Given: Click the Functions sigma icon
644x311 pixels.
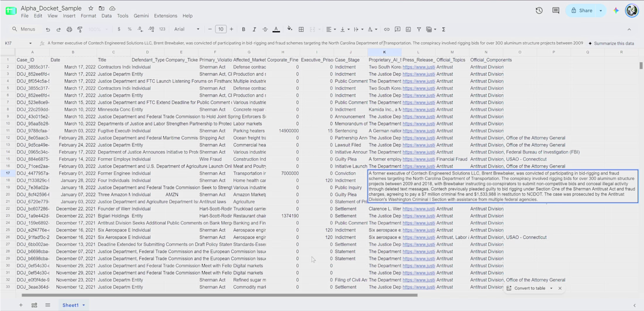Looking at the screenshot, I should pyautogui.click(x=444, y=29).
